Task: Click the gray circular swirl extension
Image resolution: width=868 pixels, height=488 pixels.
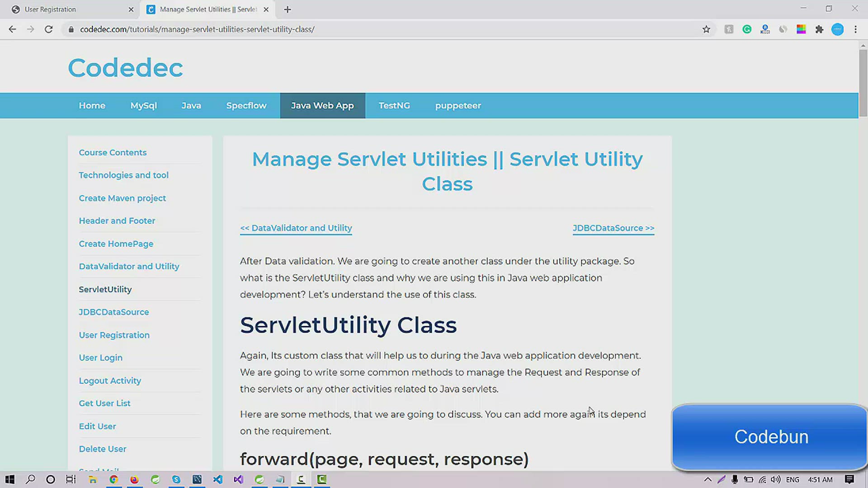Action: [783, 29]
